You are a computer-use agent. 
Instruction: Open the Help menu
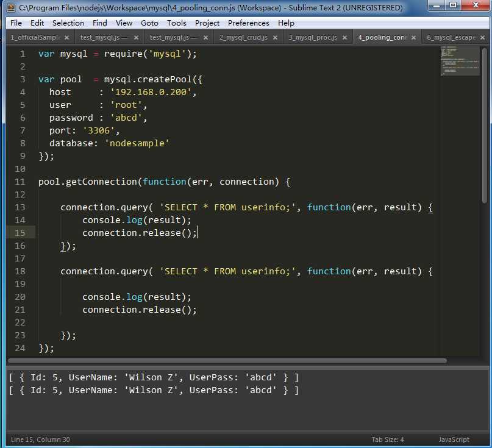pos(286,23)
